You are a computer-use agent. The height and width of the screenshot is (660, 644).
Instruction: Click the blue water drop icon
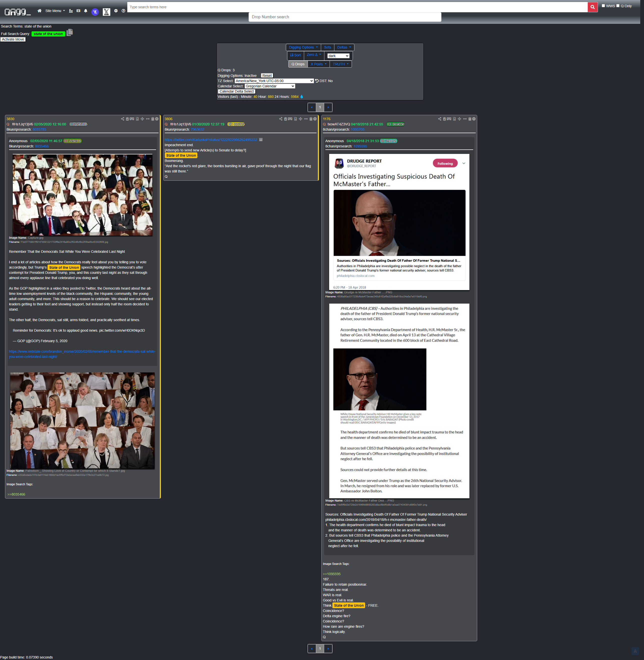click(302, 97)
